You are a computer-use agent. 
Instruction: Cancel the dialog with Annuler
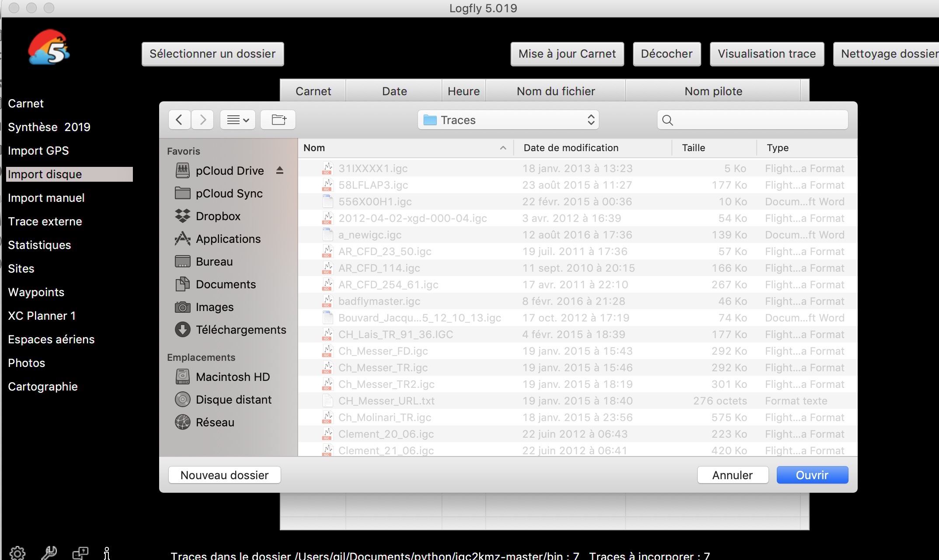pos(733,475)
